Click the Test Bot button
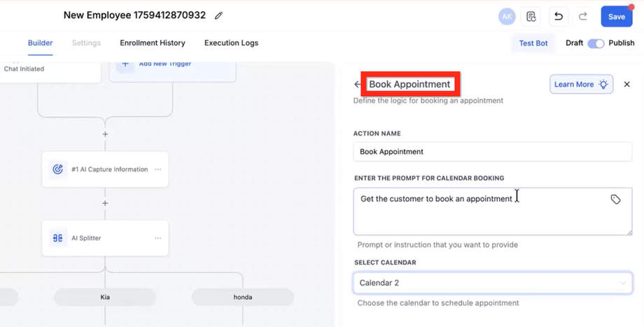 [x=533, y=43]
